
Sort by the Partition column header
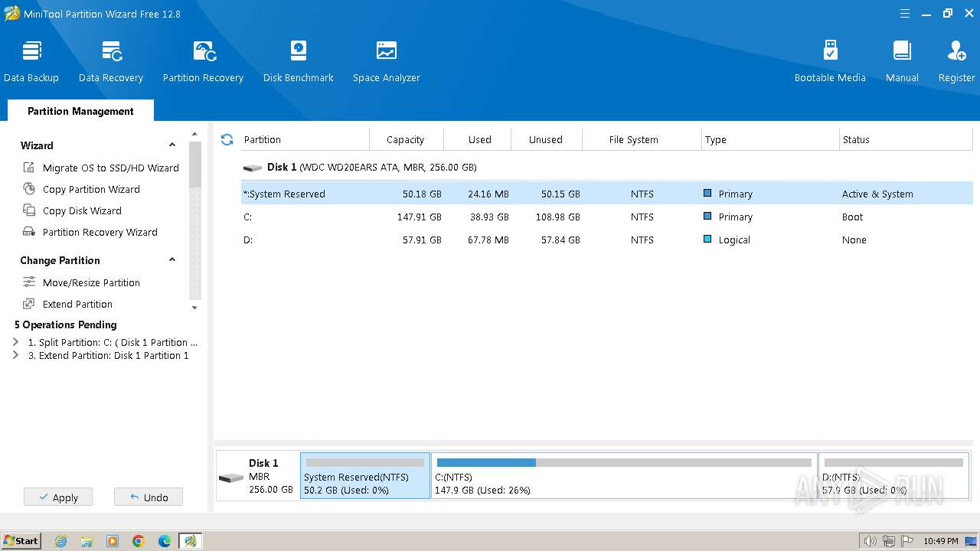tap(305, 139)
